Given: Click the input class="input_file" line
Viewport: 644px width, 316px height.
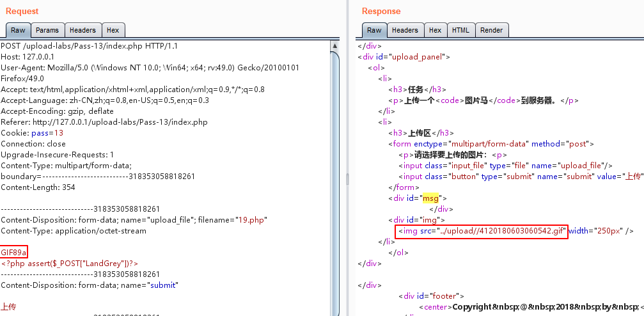Looking at the screenshot, I should tap(505, 166).
